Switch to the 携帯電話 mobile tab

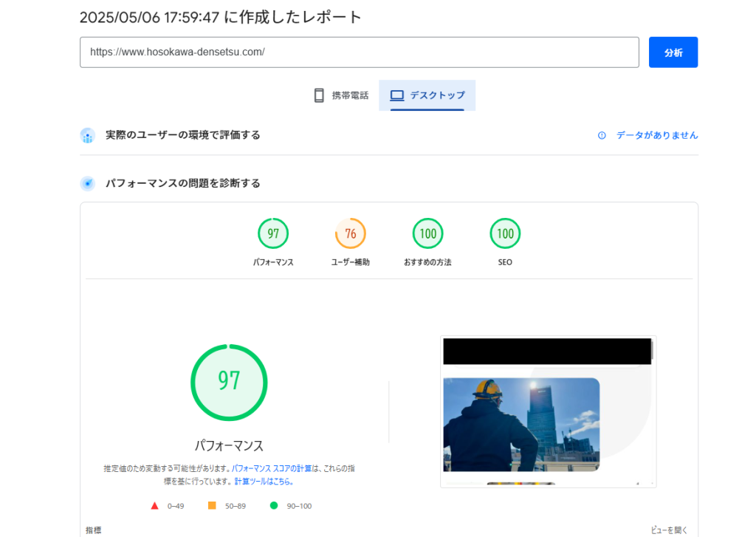341,95
